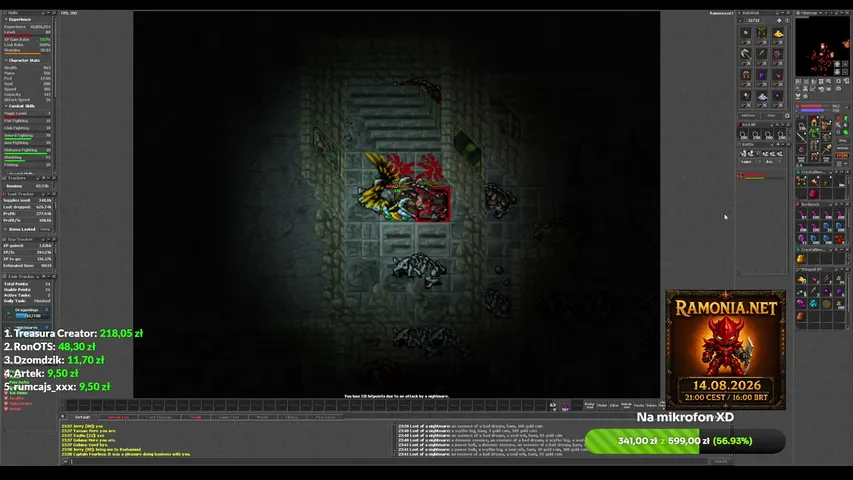Click the red-highlighted nightmare target in game view
853x480 pixels.
pyautogui.click(x=432, y=204)
